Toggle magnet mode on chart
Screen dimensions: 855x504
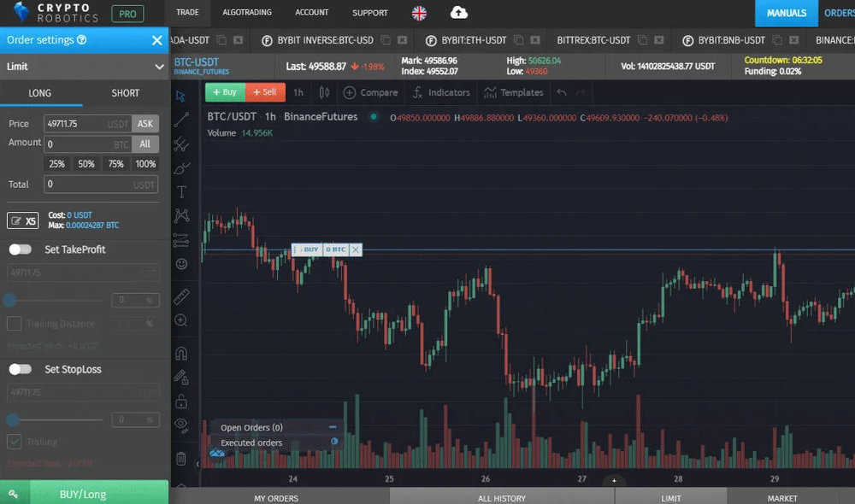pos(181,354)
